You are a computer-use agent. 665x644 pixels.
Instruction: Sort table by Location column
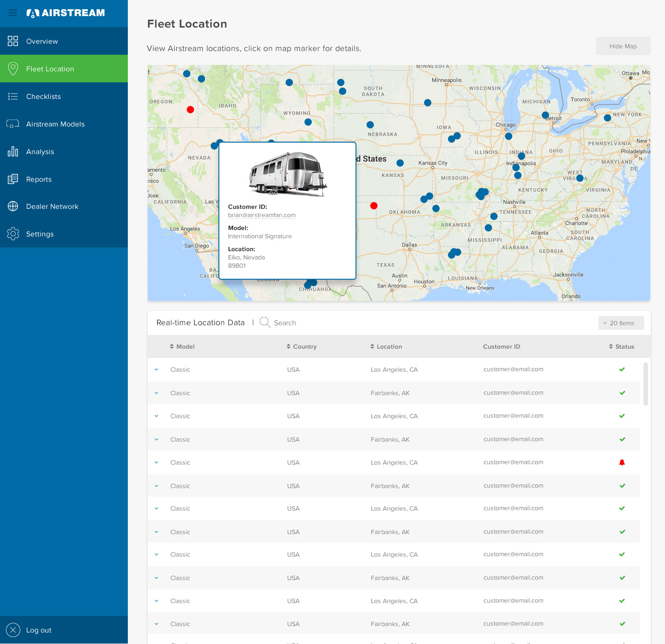pos(386,346)
